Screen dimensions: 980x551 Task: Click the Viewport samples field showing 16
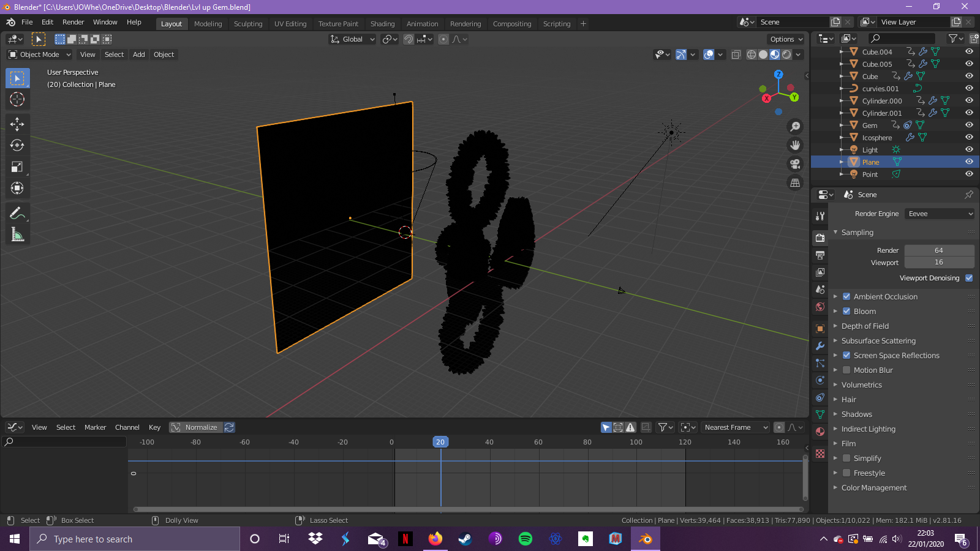(x=939, y=262)
